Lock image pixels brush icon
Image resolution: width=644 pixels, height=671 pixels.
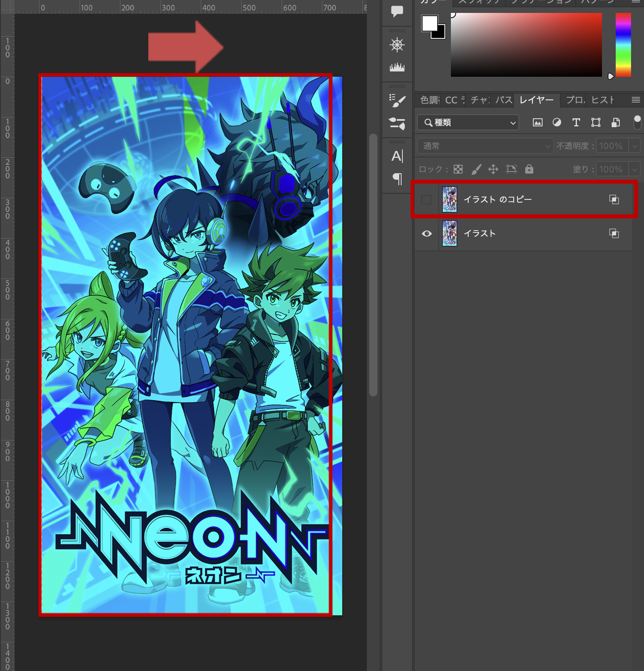pos(476,169)
